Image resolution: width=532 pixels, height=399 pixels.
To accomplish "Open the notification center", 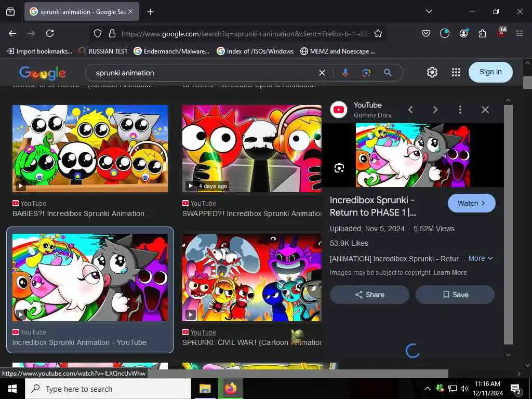I will coord(516,389).
